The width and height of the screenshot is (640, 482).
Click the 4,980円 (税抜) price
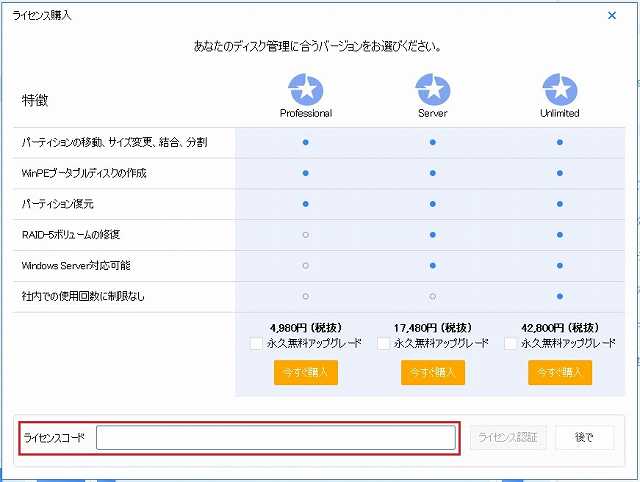[x=306, y=328]
